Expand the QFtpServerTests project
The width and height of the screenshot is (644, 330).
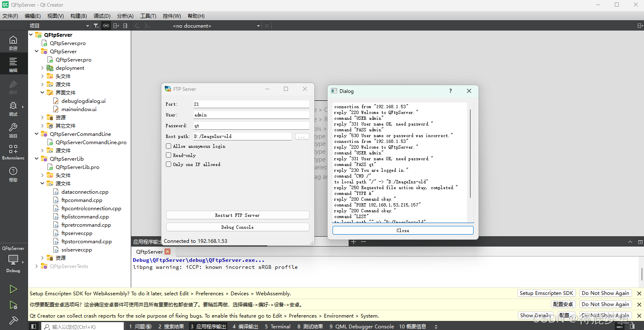37,266
